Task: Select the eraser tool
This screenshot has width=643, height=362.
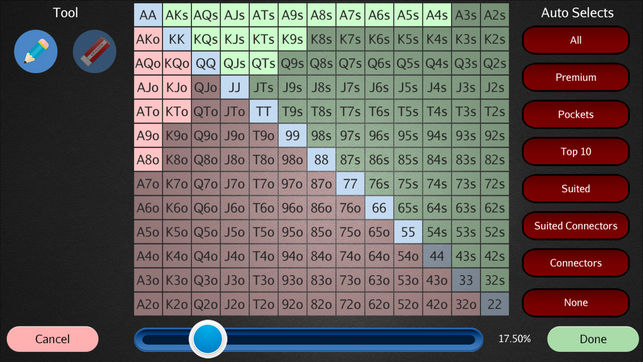Action: point(94,51)
